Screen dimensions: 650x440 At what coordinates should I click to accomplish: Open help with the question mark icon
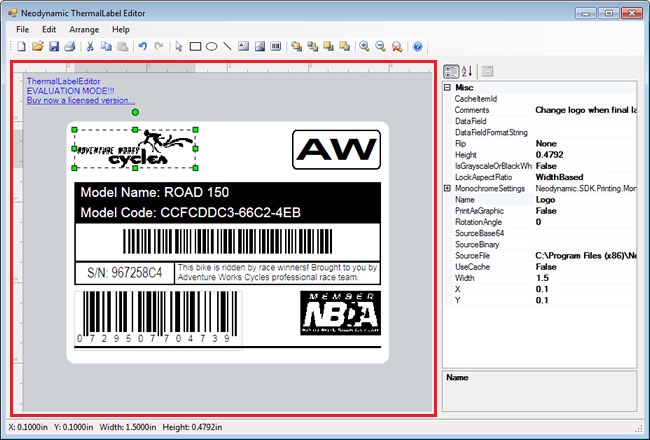417,46
